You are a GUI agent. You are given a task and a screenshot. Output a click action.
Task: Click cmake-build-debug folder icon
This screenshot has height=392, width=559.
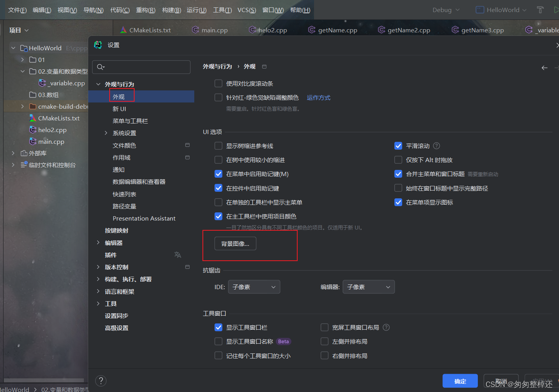33,106
